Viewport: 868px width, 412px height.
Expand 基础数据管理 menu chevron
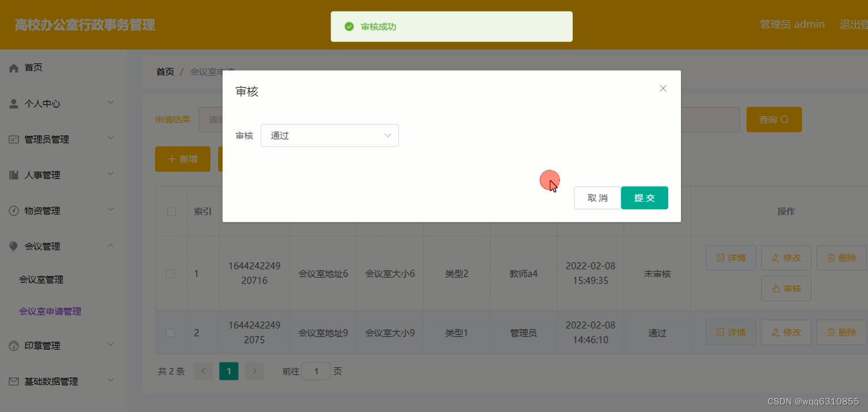[x=111, y=380]
